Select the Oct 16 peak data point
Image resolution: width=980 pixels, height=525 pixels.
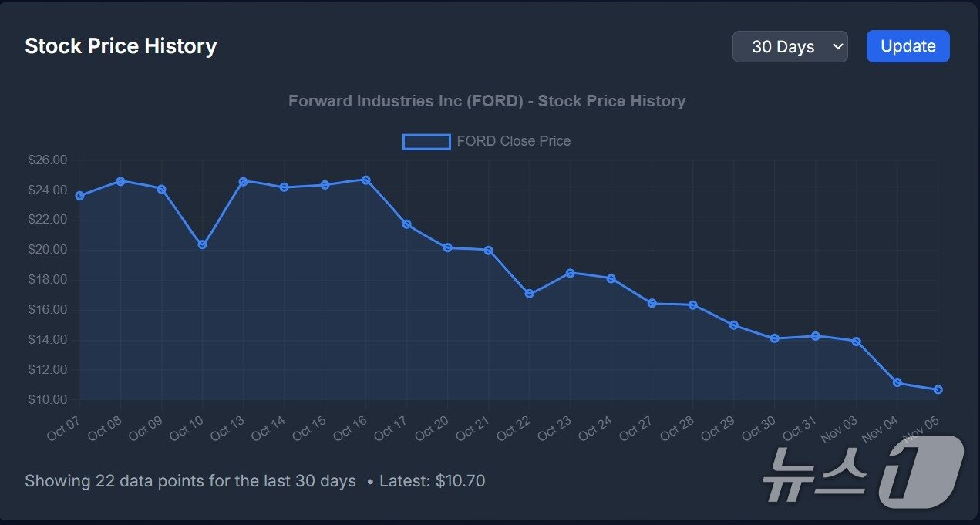click(x=366, y=180)
